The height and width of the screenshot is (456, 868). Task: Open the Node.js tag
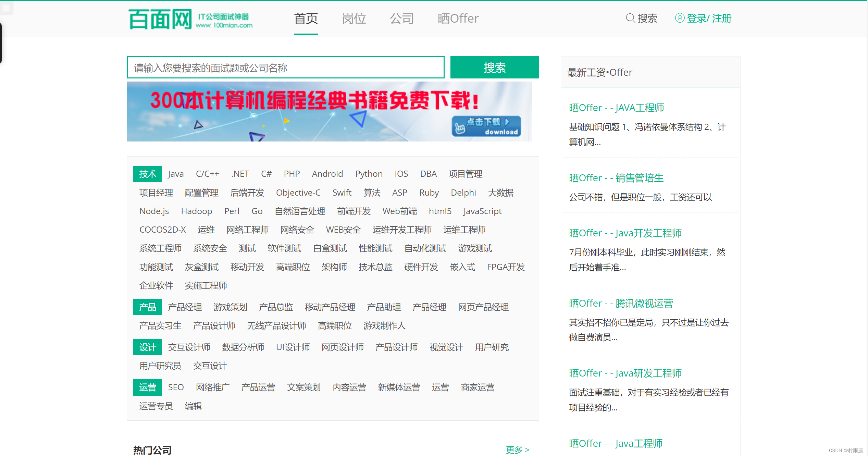(154, 211)
